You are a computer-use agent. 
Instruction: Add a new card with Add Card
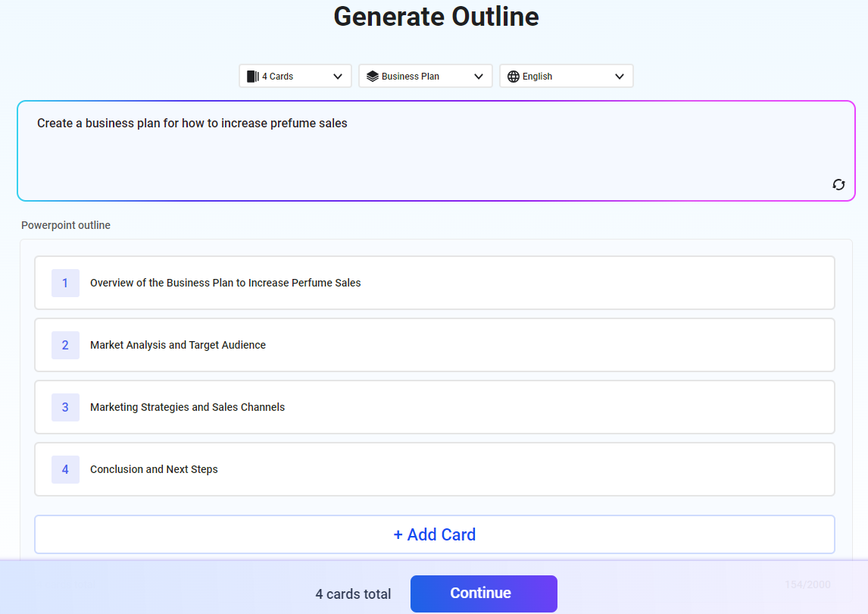(x=435, y=534)
